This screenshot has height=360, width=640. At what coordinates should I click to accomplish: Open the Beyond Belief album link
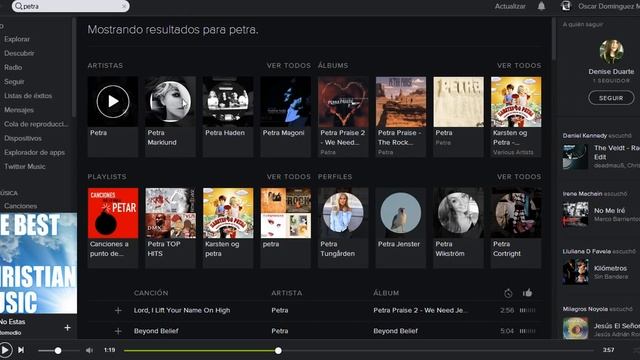[x=395, y=331]
